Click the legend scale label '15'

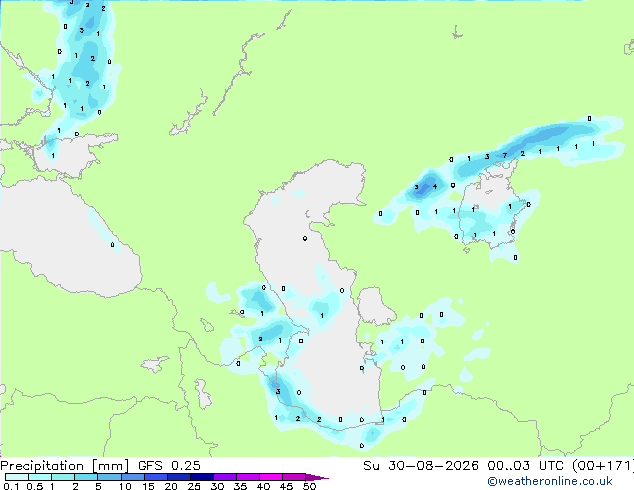point(148,486)
